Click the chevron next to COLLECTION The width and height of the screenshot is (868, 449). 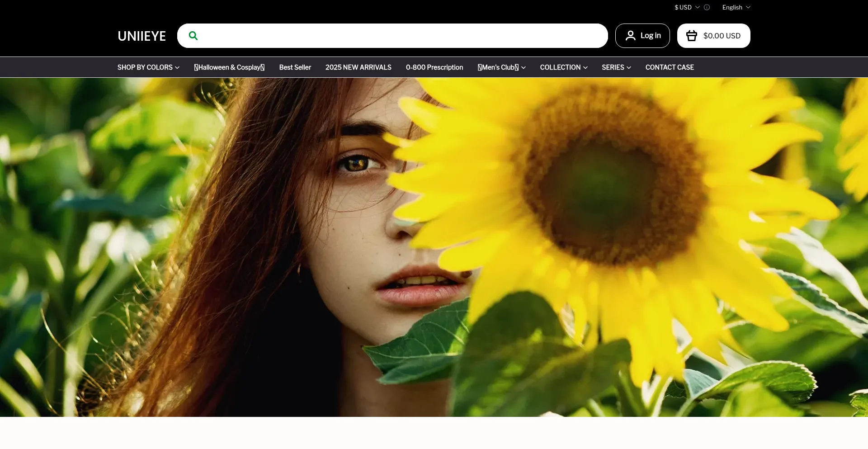(585, 68)
